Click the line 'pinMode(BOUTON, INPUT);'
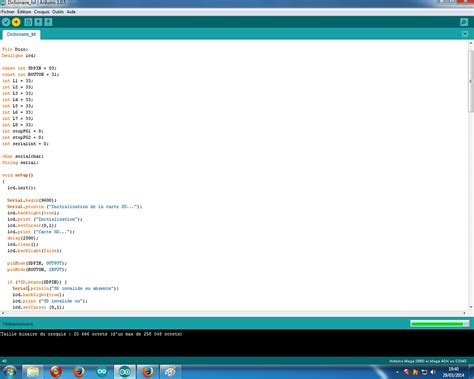Image resolution: width=474 pixels, height=379 pixels. [37, 270]
